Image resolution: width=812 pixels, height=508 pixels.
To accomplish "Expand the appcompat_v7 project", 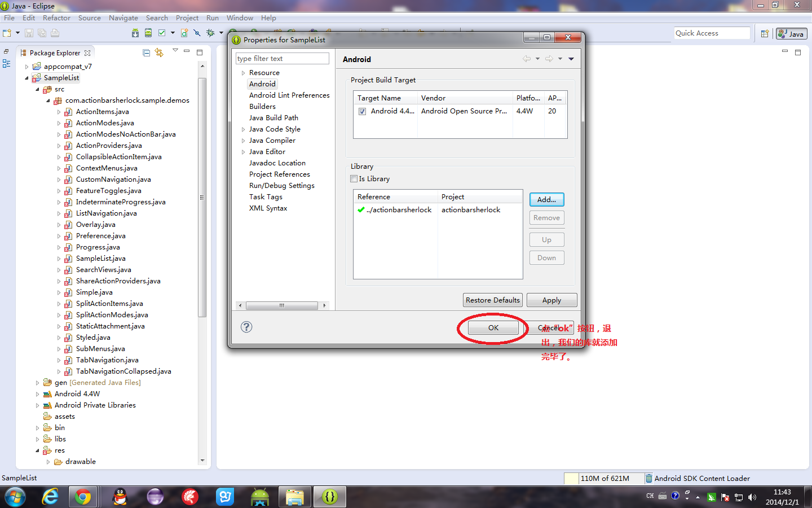I will coord(27,67).
